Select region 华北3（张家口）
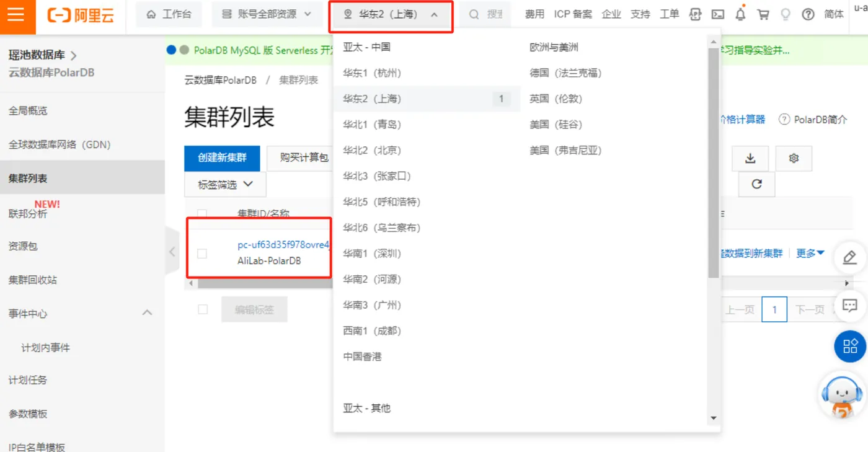 377,176
